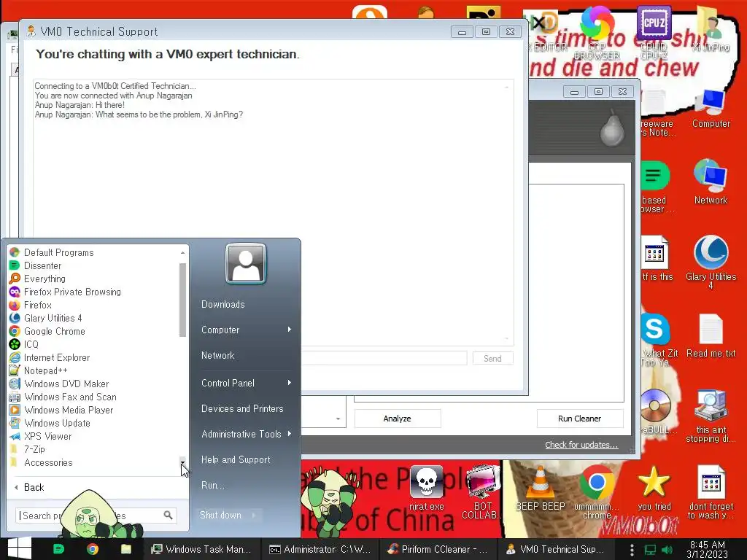Follow the Check for updates... link
This screenshot has width=747, height=560.
[x=581, y=445]
